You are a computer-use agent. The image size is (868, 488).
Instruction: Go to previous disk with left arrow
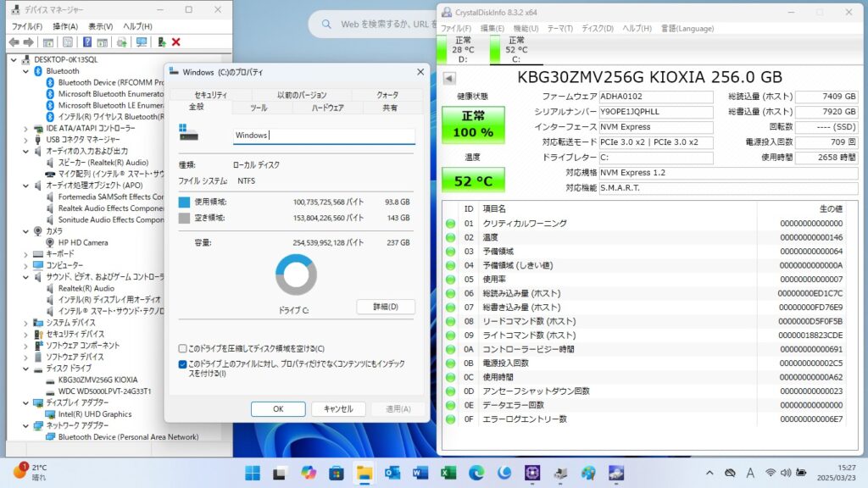pyautogui.click(x=449, y=78)
